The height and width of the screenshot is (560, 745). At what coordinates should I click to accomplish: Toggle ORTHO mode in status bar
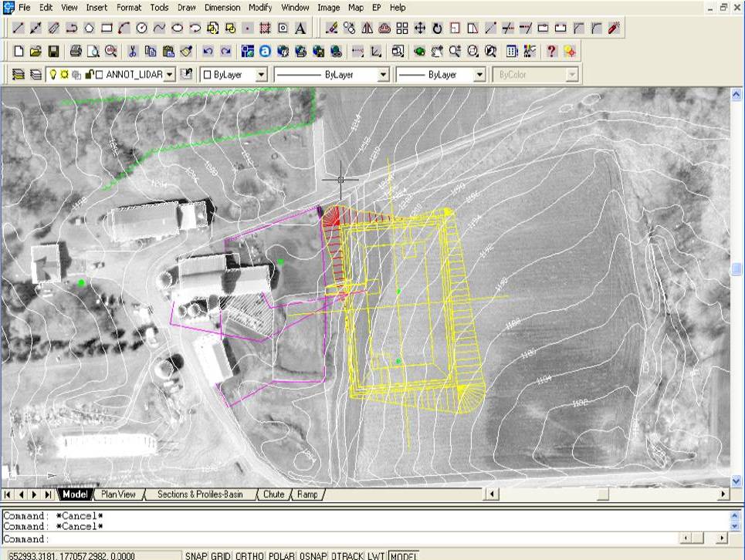tap(249, 555)
